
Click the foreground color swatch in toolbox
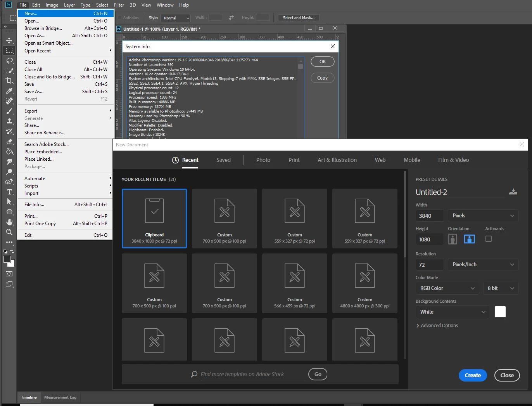(x=7, y=259)
